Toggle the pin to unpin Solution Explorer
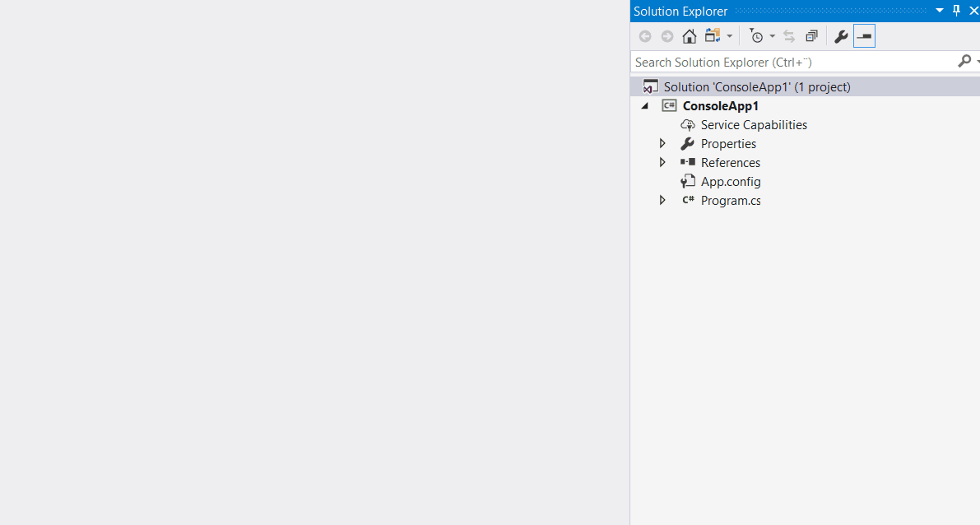This screenshot has width=980, height=525. click(955, 11)
